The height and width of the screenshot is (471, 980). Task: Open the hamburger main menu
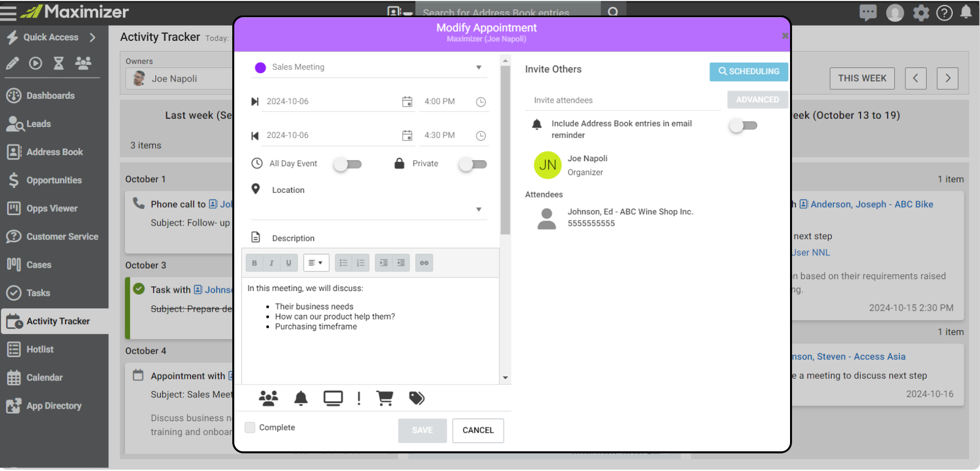coord(8,13)
